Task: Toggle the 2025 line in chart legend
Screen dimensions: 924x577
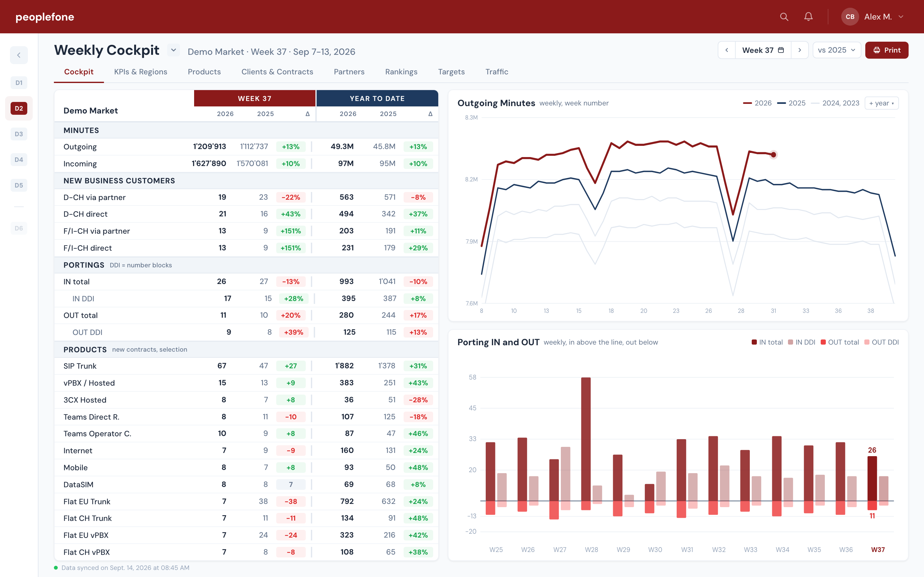Action: click(791, 103)
